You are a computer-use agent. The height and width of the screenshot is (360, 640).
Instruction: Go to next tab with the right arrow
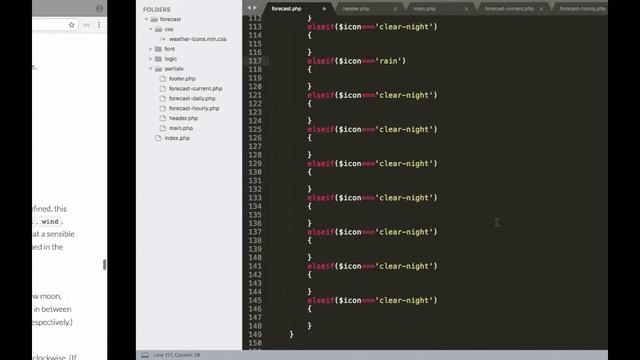255,8
